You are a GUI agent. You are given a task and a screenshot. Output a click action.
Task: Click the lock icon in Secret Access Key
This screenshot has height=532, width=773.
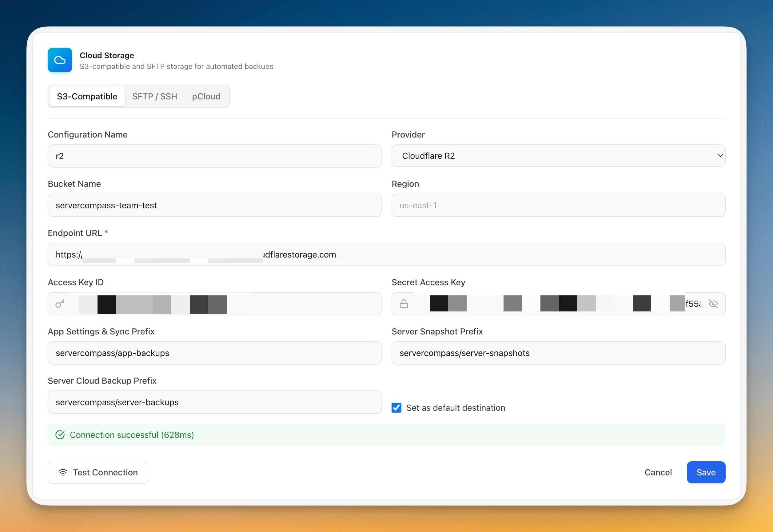(x=404, y=304)
